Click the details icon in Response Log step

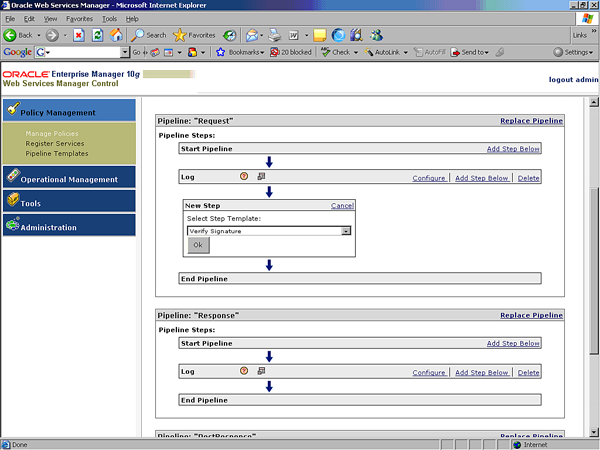click(261, 370)
